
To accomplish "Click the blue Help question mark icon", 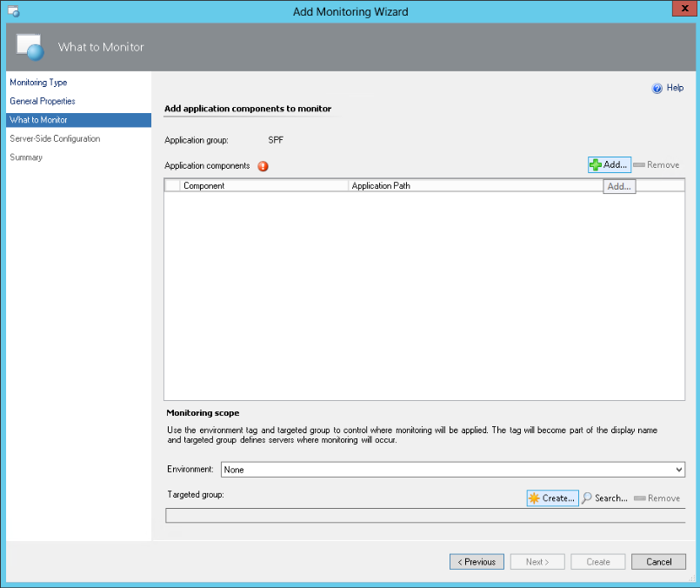I will pyautogui.click(x=657, y=88).
